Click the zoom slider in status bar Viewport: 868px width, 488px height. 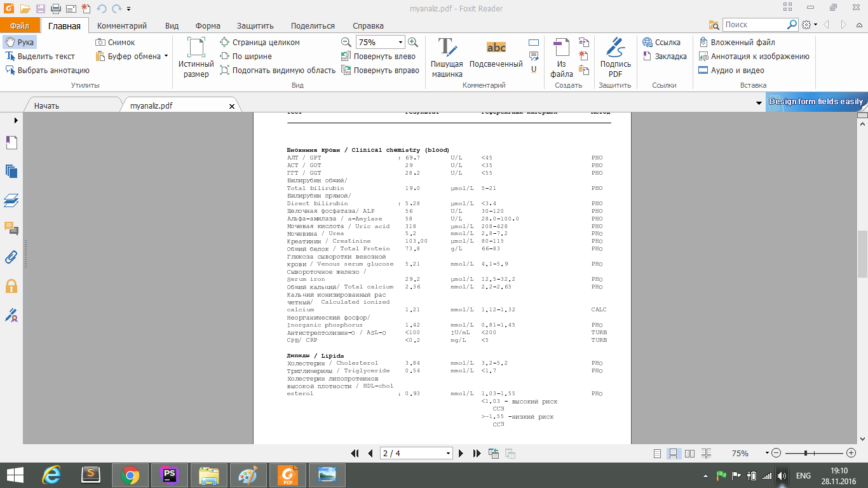coord(806,454)
